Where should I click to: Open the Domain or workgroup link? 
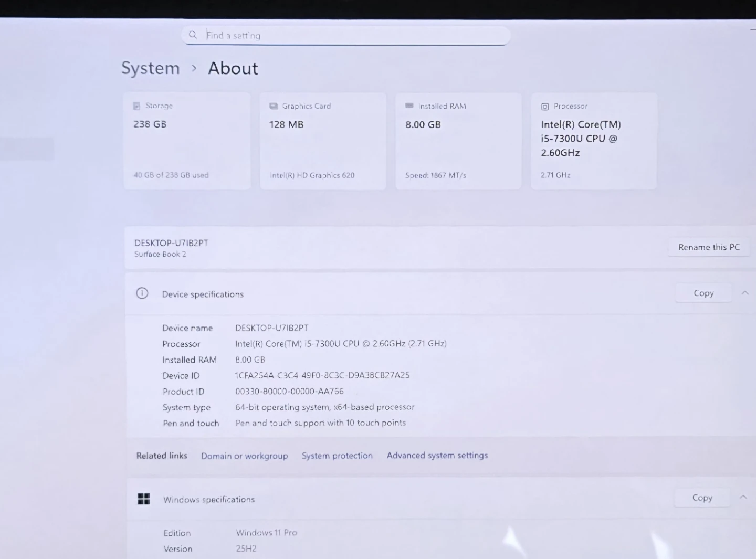245,456
